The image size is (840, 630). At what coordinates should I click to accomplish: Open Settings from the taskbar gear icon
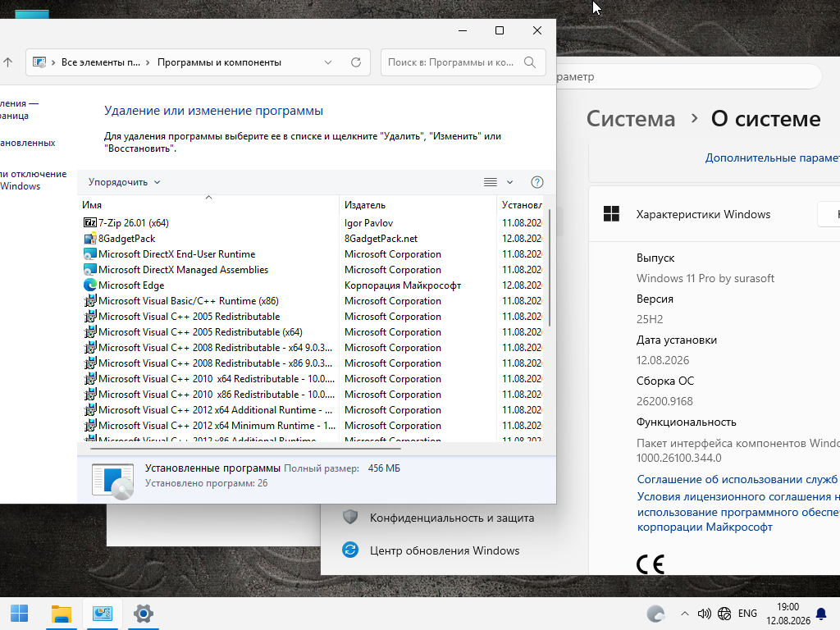click(143, 614)
